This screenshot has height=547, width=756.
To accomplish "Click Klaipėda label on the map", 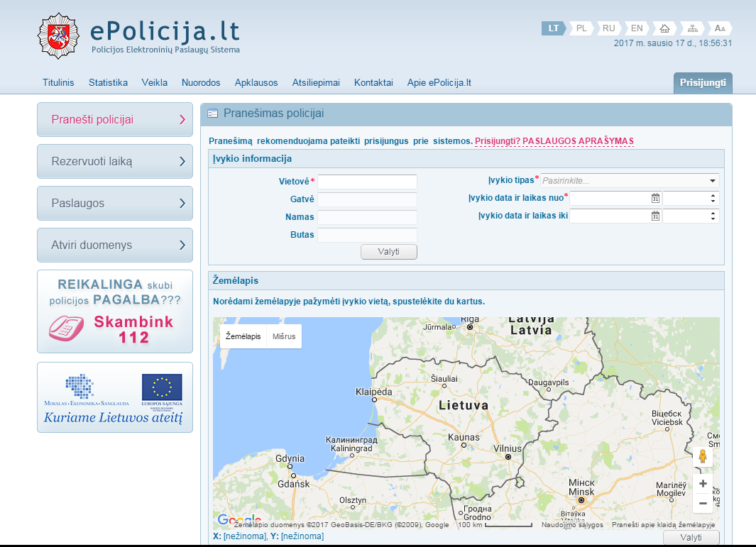I will (373, 392).
